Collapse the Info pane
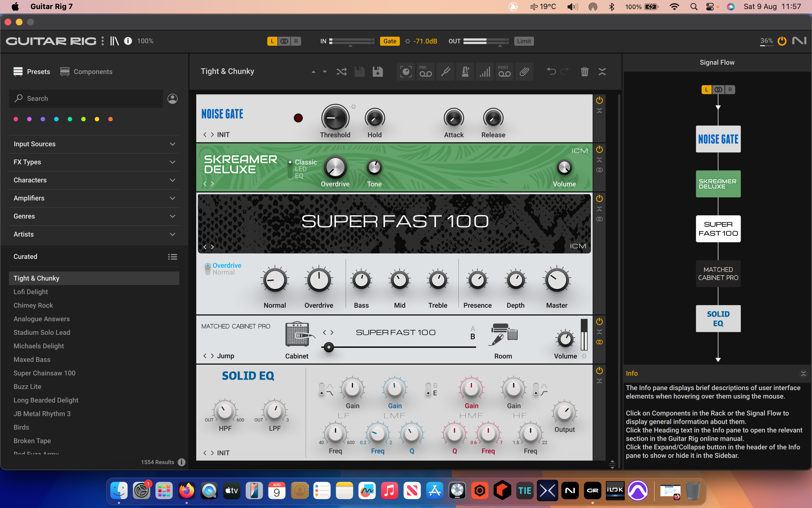 point(803,374)
